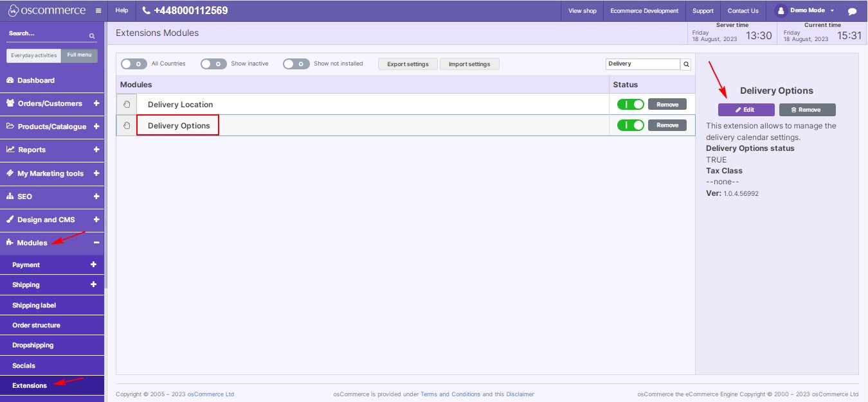The image size is (868, 402).
Task: Click Remove button in side panel
Action: [808, 110]
